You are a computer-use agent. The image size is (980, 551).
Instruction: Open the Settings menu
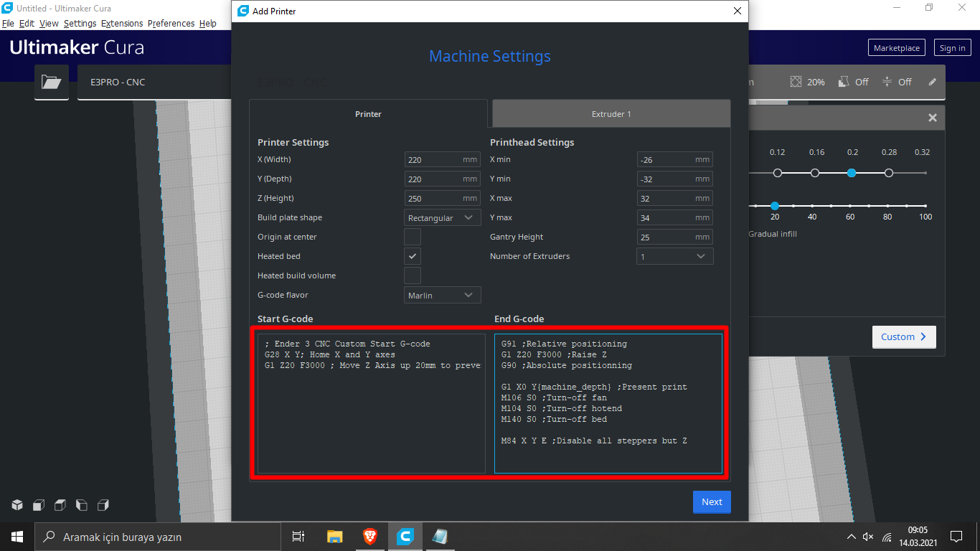(80, 23)
